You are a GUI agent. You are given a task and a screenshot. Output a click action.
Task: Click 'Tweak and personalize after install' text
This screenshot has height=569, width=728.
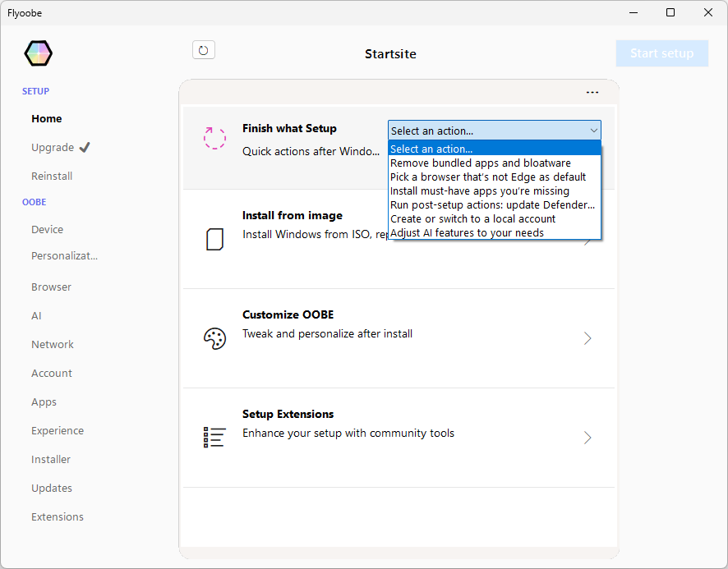click(x=327, y=334)
